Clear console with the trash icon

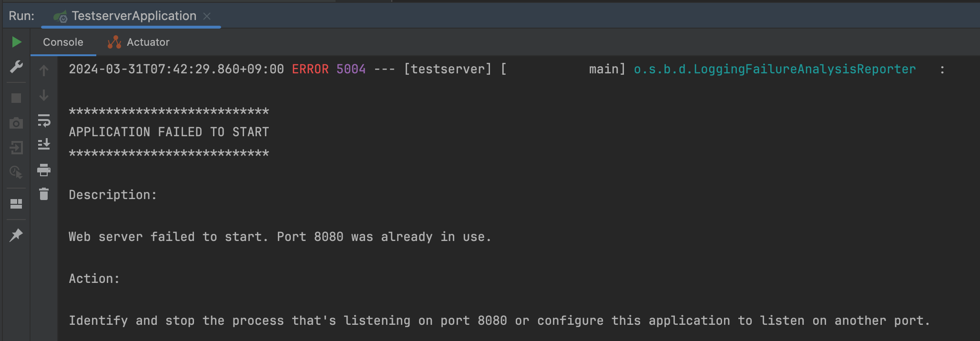tap(44, 194)
